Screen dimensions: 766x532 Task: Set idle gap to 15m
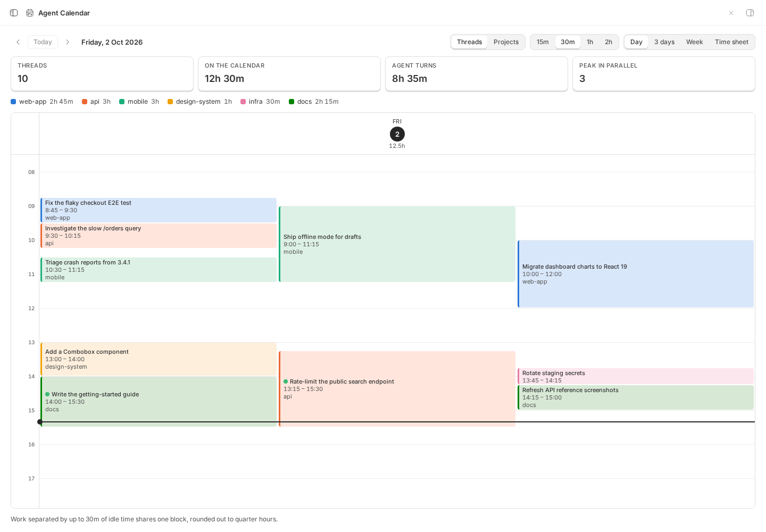point(543,42)
